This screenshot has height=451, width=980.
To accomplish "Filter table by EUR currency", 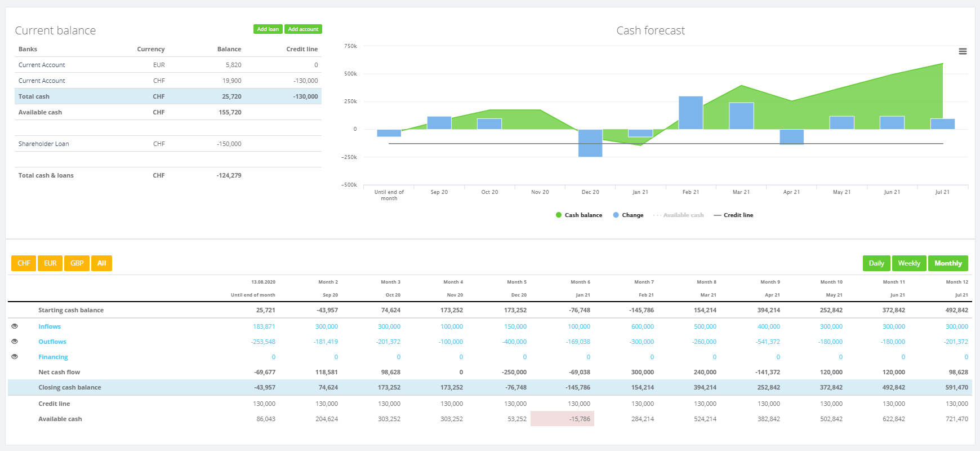I will (50, 263).
